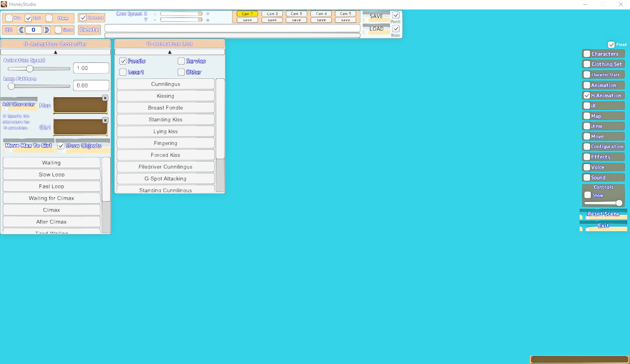Increase Cam Speed X with plus icon

pyautogui.click(x=208, y=14)
